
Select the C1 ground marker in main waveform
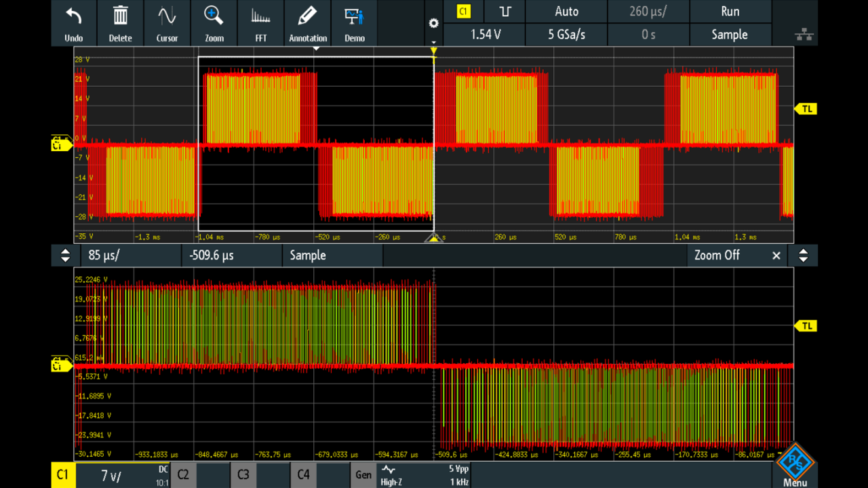61,144
